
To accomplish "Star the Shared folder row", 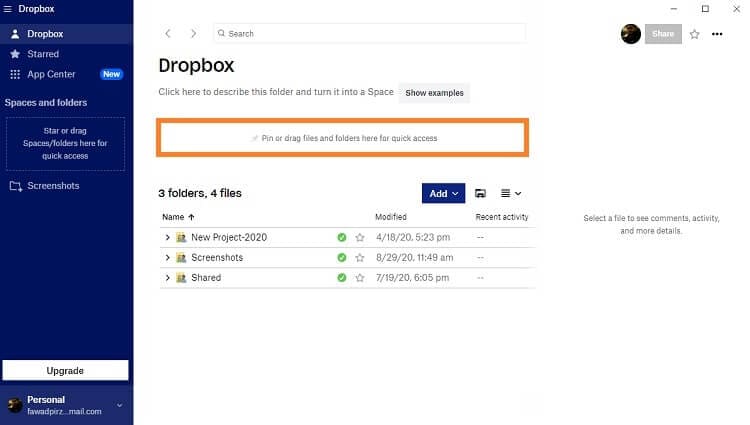I will (360, 278).
